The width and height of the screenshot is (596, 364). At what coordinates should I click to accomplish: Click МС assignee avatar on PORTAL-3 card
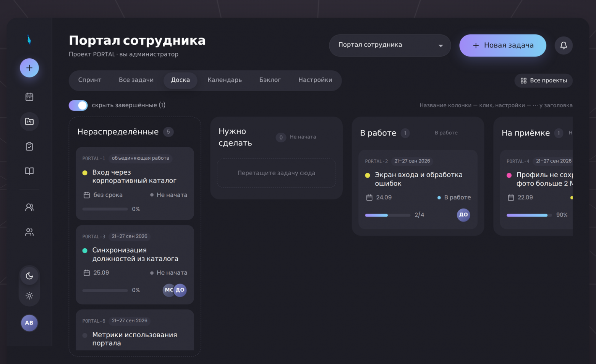tap(168, 290)
